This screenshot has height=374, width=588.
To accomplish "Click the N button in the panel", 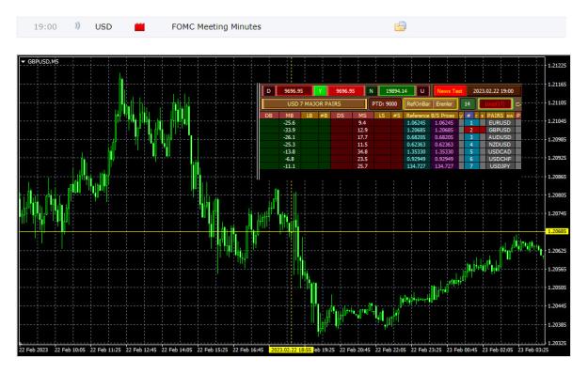I will pos(372,91).
